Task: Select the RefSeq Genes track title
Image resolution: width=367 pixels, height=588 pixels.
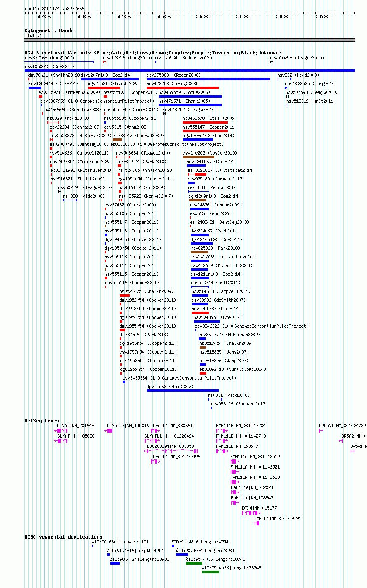Action: (42, 421)
